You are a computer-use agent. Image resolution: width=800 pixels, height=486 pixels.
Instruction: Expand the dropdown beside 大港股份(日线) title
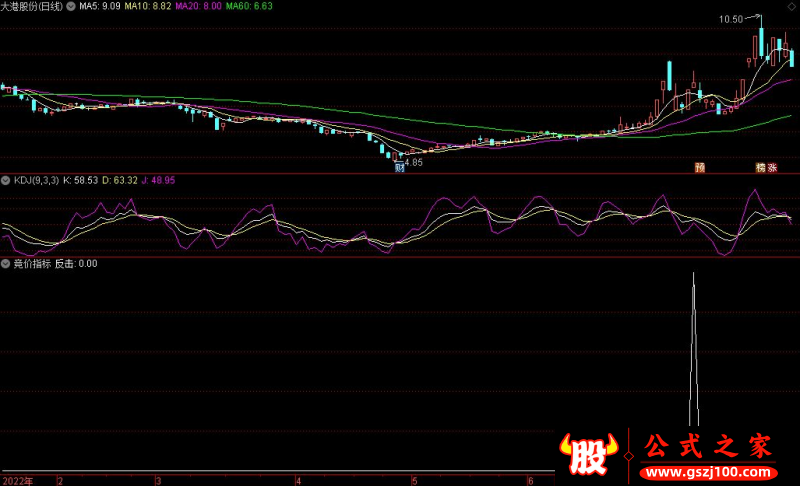click(70, 6)
